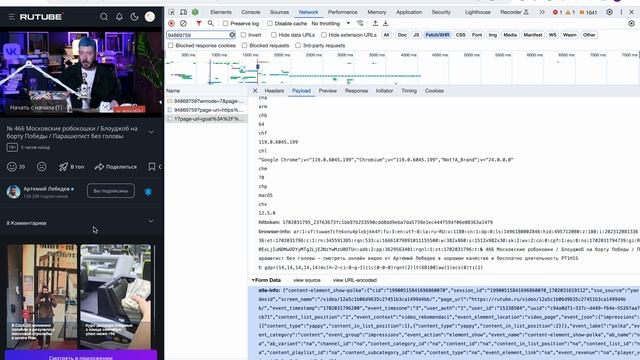Click the blue channel notification bell
640x360 pixels.
coord(148,191)
